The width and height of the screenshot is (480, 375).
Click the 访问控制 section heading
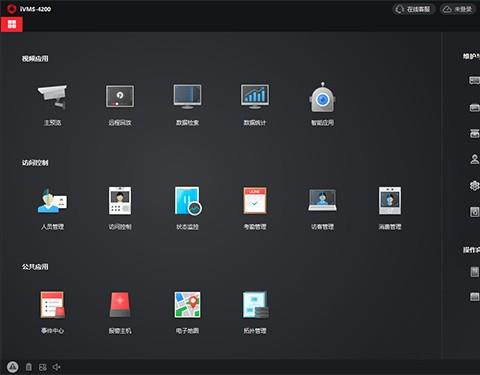tap(35, 163)
